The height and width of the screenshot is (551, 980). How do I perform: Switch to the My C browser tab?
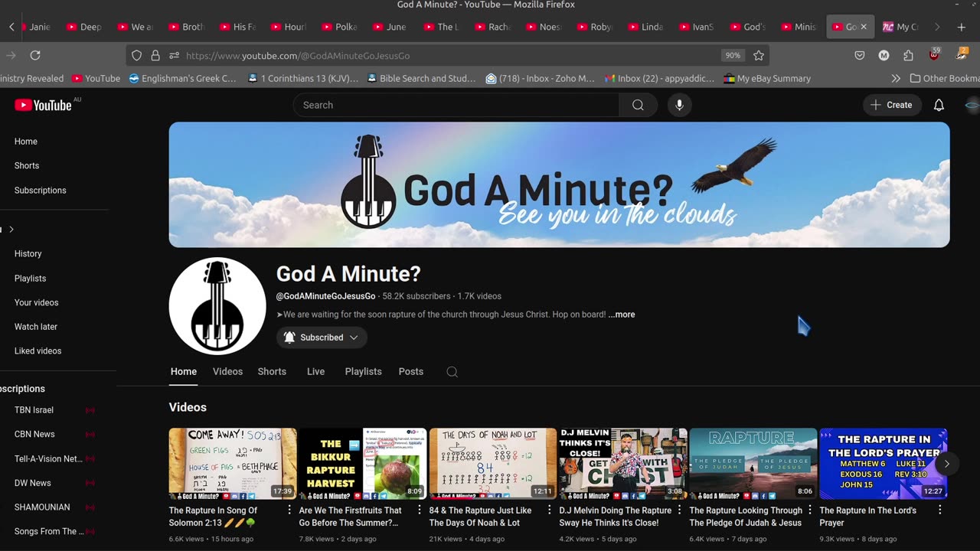901,27
